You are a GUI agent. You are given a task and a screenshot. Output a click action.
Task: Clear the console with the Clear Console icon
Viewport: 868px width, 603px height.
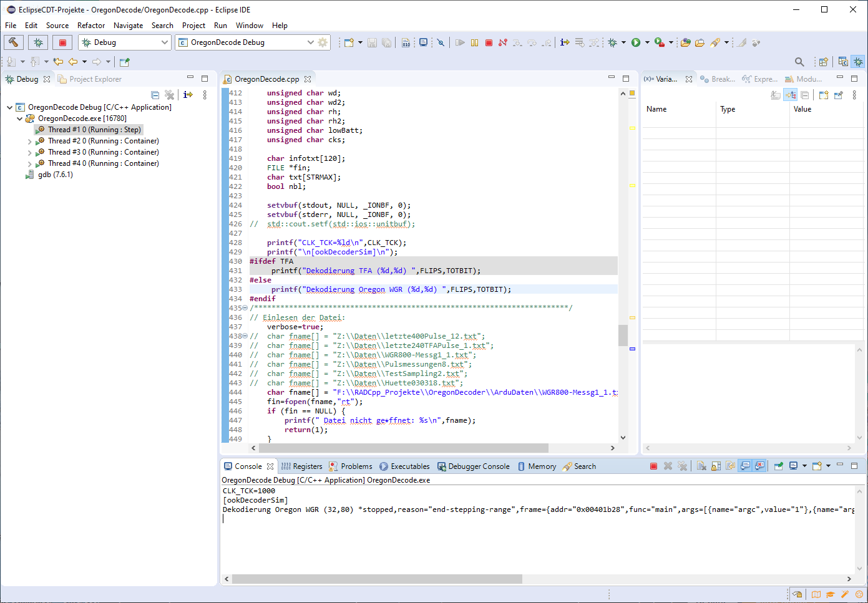coord(701,466)
